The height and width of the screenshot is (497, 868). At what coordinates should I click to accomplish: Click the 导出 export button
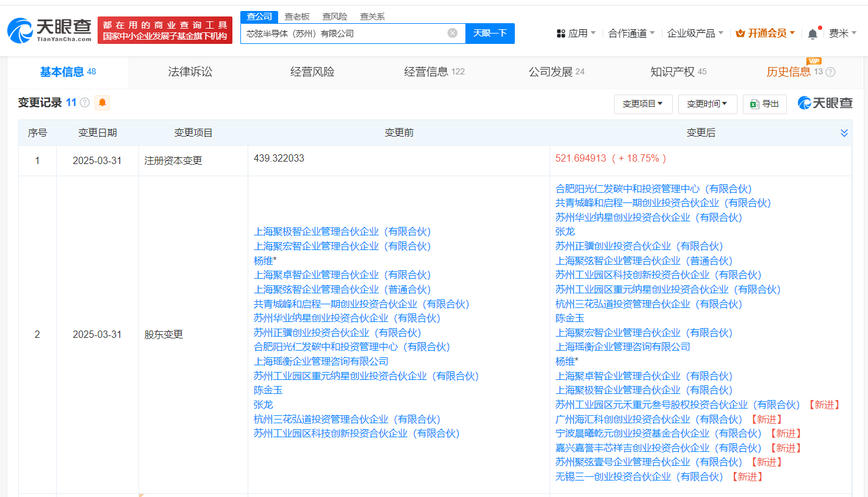click(764, 104)
